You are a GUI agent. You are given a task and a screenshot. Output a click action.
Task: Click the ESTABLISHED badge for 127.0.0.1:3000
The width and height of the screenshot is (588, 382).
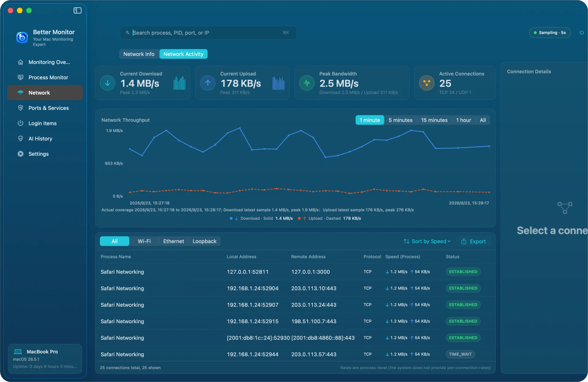pyautogui.click(x=463, y=272)
